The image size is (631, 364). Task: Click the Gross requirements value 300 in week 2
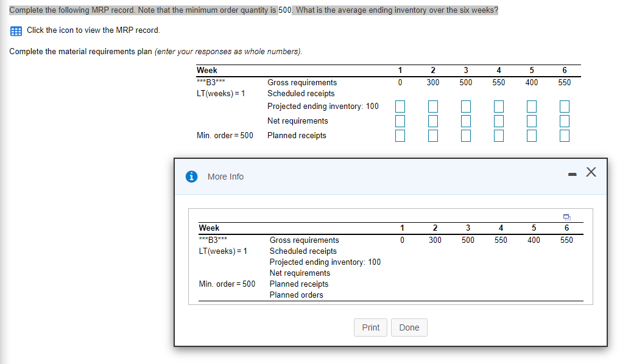[433, 82]
